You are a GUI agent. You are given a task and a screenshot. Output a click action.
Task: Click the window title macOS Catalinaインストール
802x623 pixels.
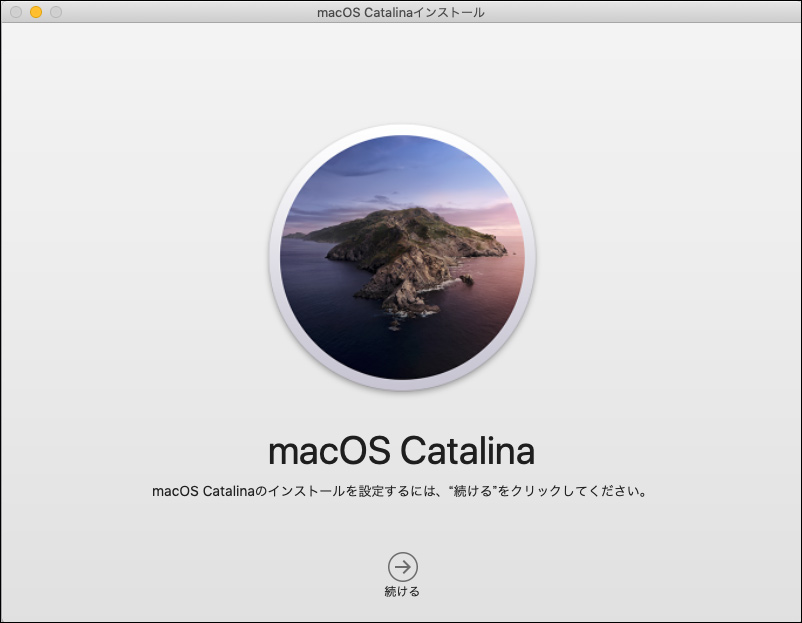400,12
